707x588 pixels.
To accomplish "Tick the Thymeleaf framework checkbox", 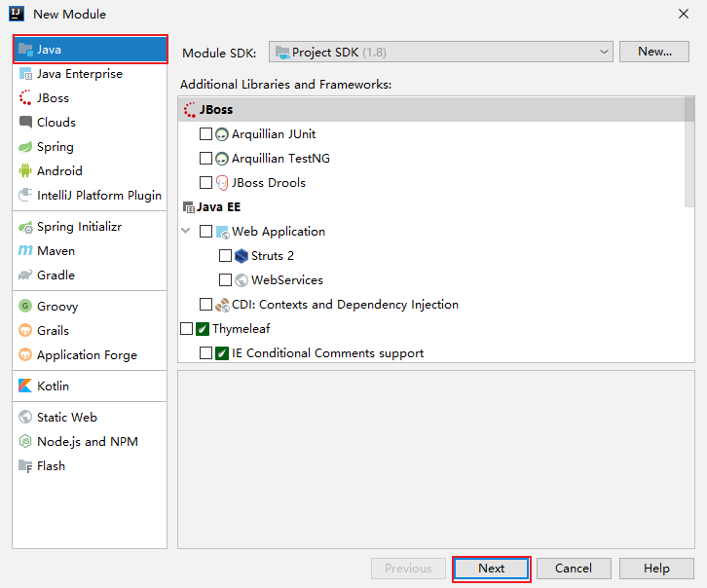I will tap(186, 329).
